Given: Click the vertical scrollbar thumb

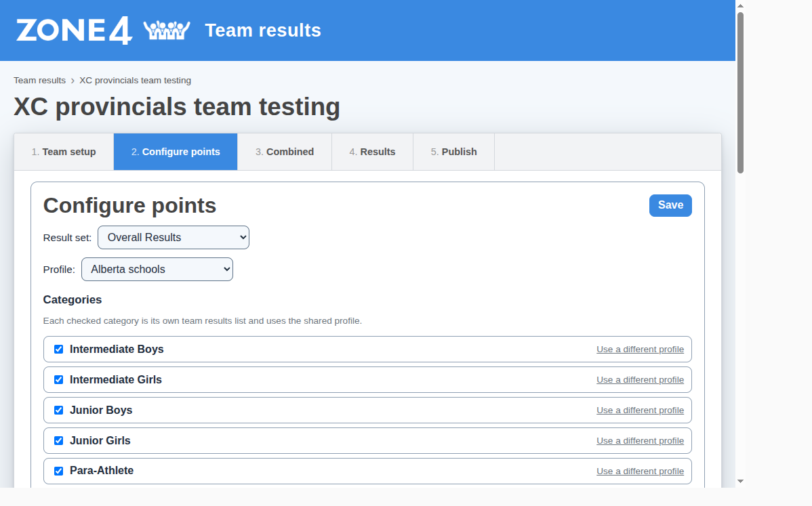Looking at the screenshot, I should pyautogui.click(x=741, y=93).
